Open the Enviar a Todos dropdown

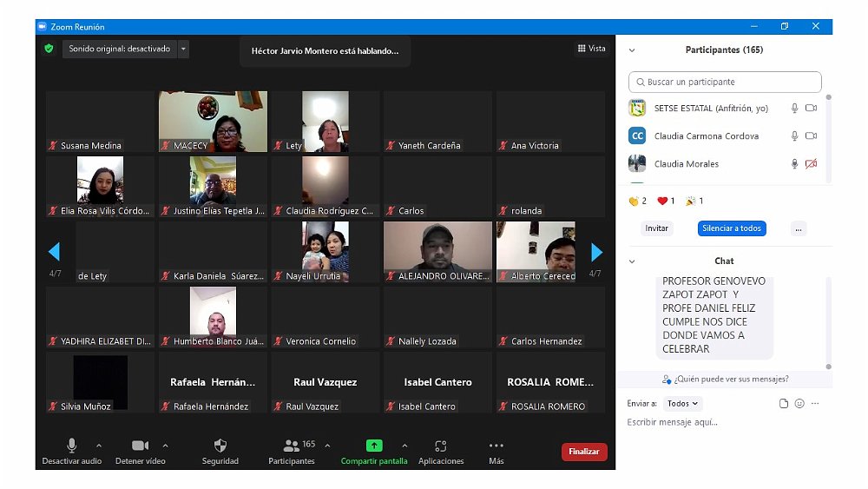[683, 404]
